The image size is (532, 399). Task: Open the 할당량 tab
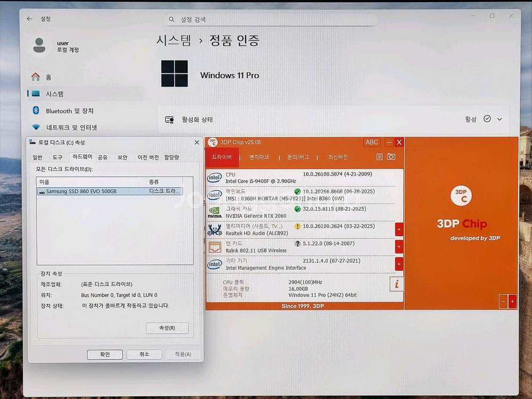171,157
